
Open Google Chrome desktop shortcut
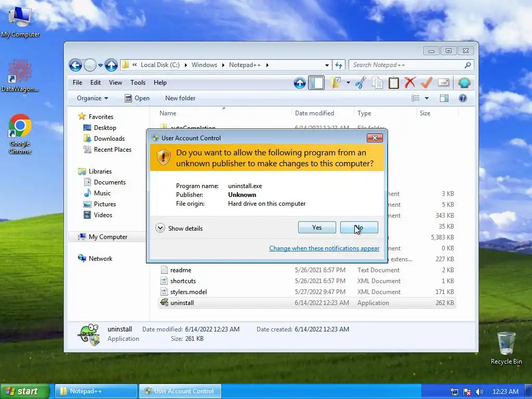pyautogui.click(x=20, y=134)
